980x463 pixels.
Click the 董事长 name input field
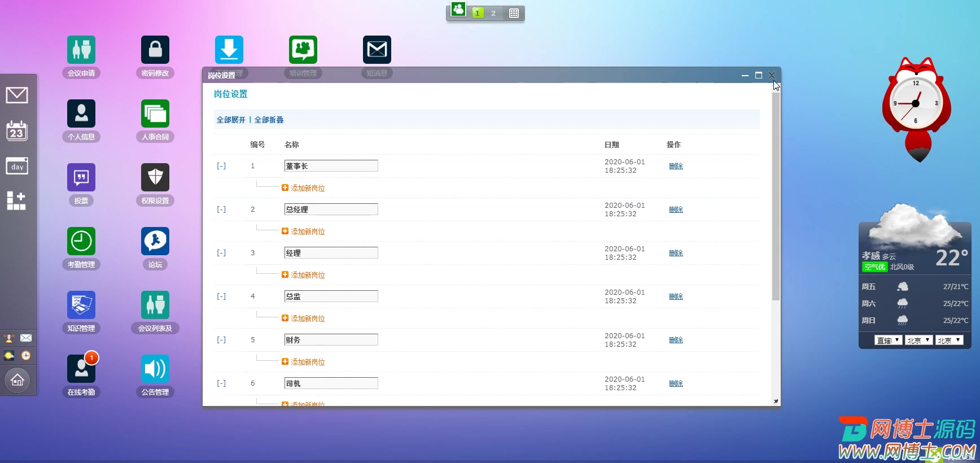(x=331, y=166)
